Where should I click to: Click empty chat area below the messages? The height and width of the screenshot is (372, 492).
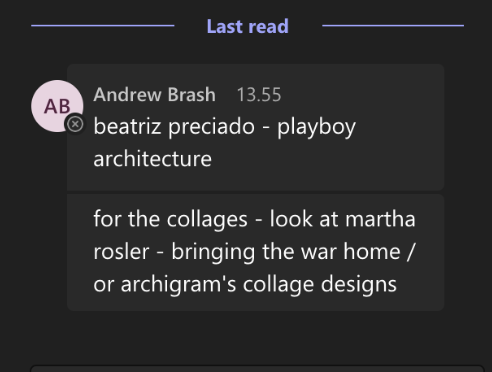tap(246, 337)
